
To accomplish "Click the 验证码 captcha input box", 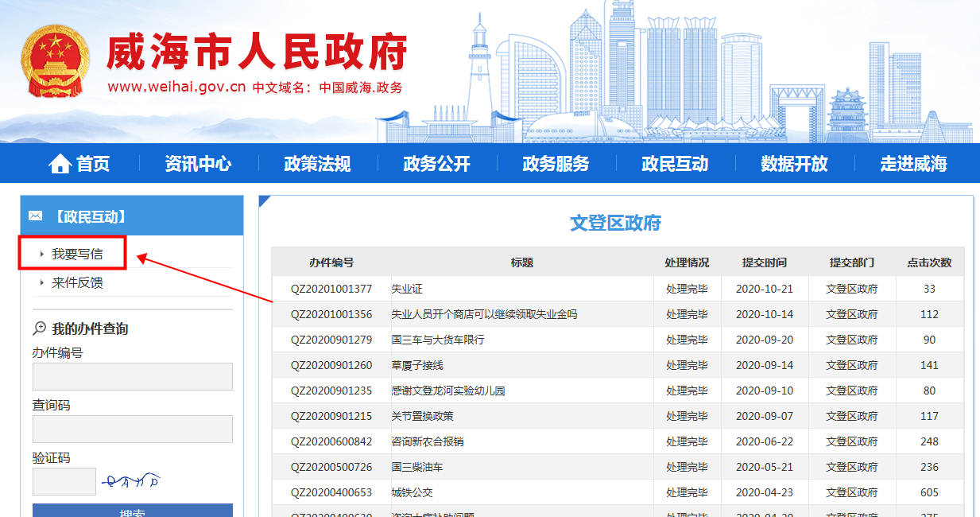I will [64, 481].
